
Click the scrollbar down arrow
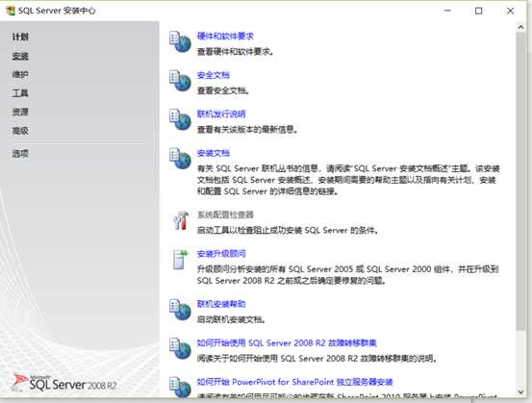tap(520, 391)
